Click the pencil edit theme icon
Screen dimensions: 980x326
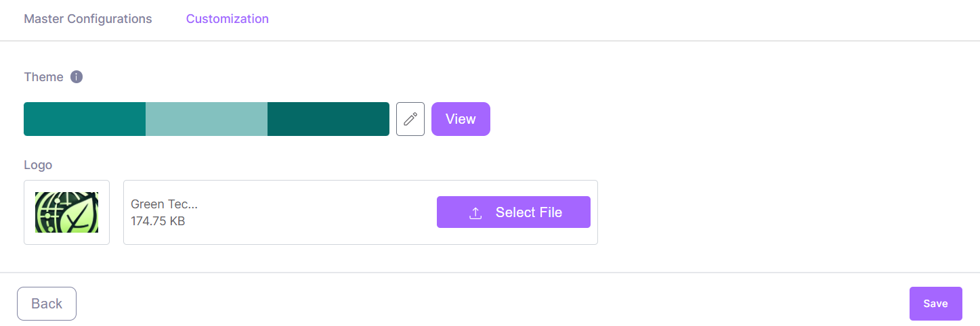pyautogui.click(x=410, y=119)
